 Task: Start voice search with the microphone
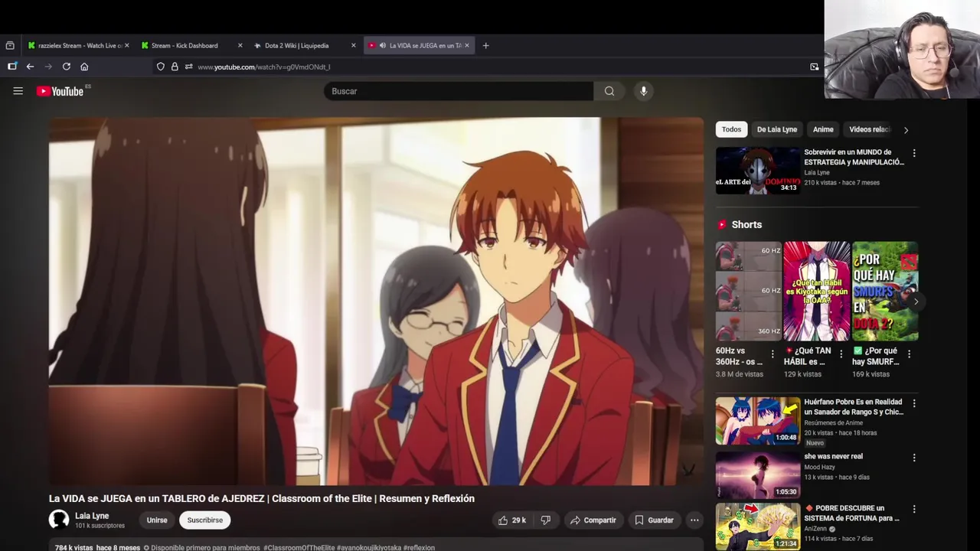click(644, 91)
